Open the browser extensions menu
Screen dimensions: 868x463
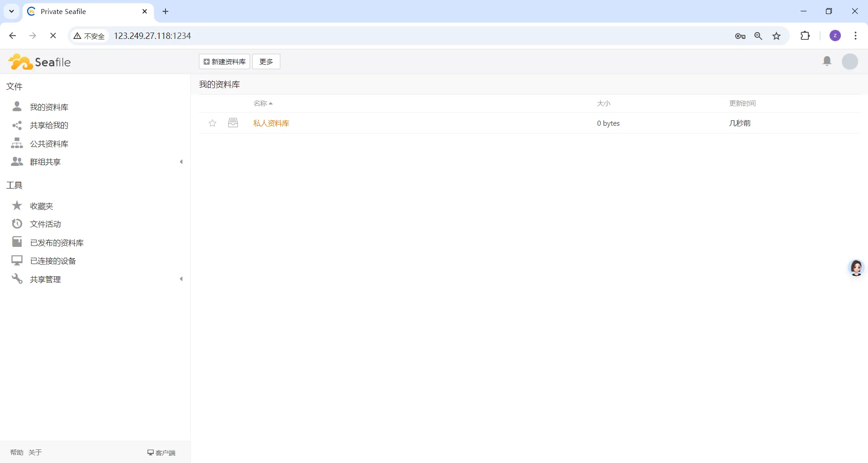[x=805, y=36]
